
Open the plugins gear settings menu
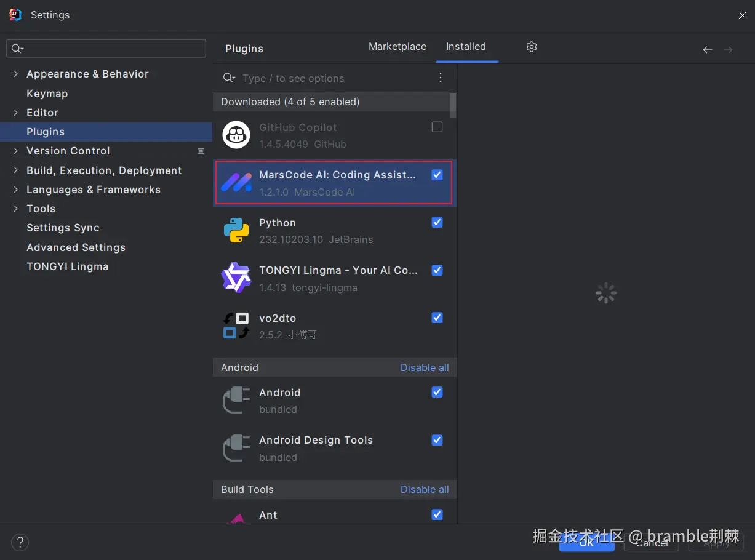532,47
